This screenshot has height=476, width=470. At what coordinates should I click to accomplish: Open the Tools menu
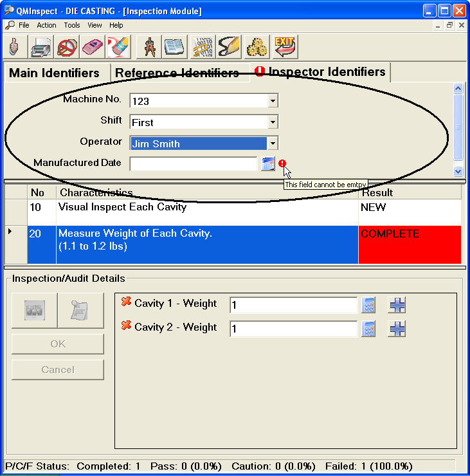(72, 25)
